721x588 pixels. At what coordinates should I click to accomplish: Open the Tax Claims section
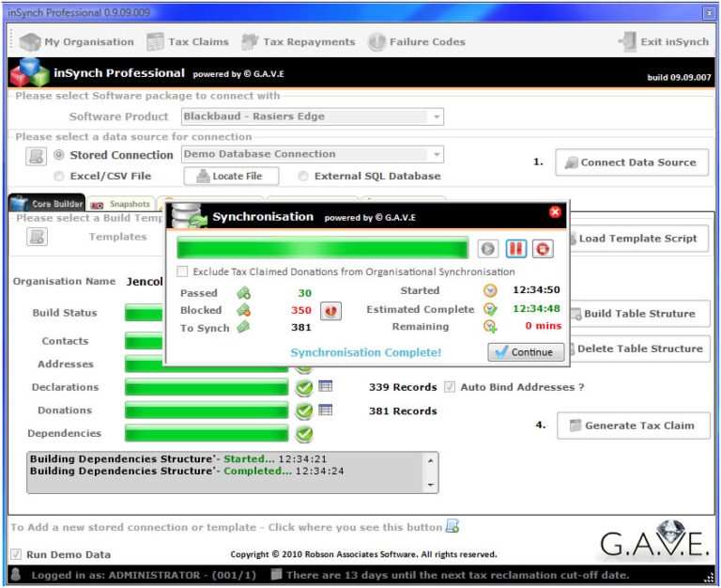tap(188, 41)
